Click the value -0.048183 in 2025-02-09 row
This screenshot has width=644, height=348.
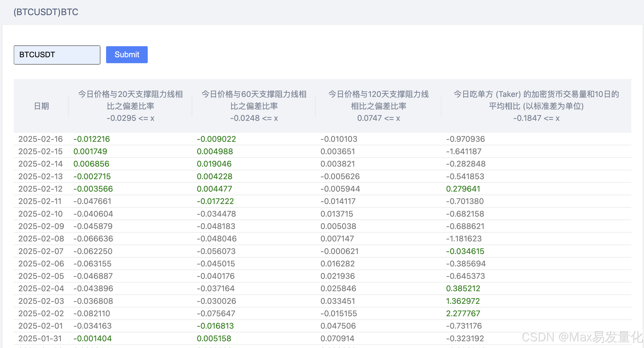click(x=216, y=226)
